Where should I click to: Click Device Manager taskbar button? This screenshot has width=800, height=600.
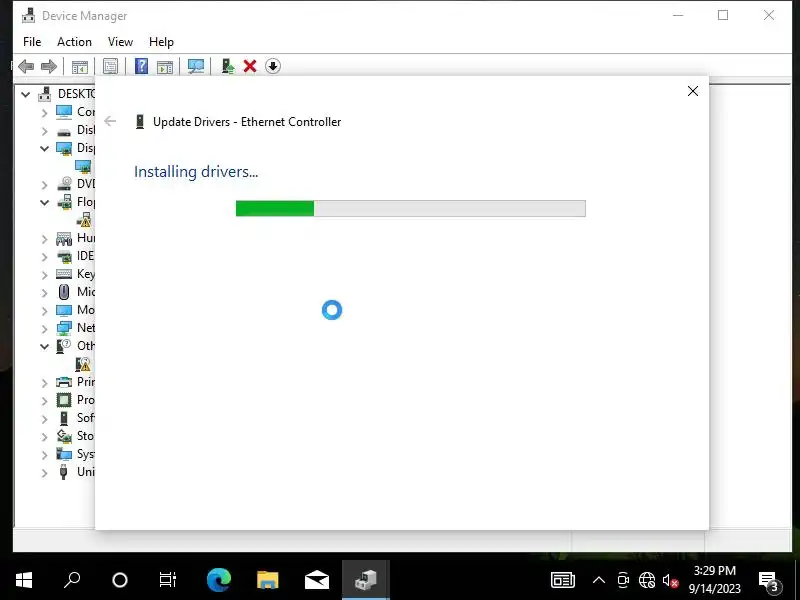pos(366,580)
